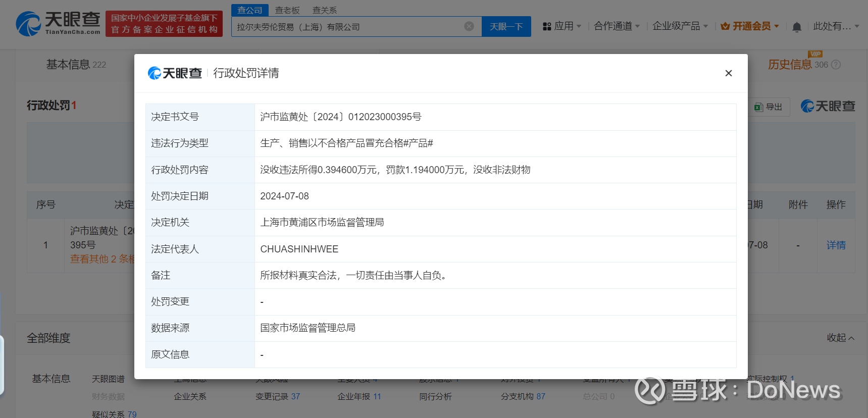The height and width of the screenshot is (418, 868).
Task: Click the 操作 column header
Action: 836,204
